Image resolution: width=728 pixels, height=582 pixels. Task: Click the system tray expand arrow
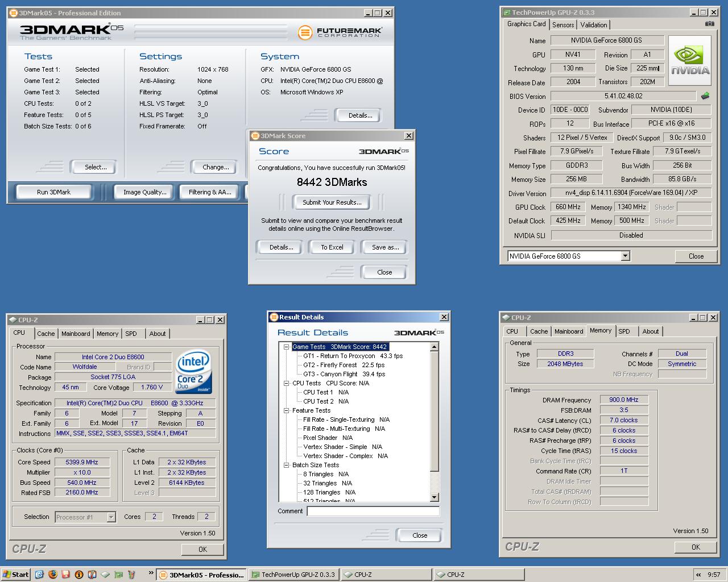point(698,575)
